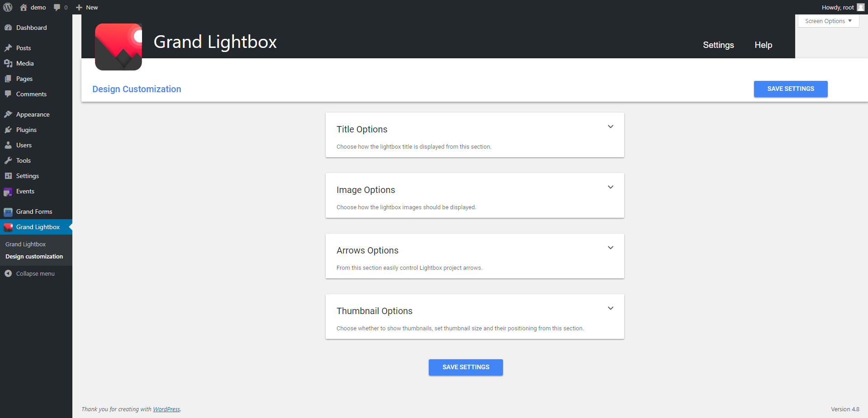Viewport: 868px width, 418px height.
Task: Click the Events calendar icon
Action: [8, 192]
